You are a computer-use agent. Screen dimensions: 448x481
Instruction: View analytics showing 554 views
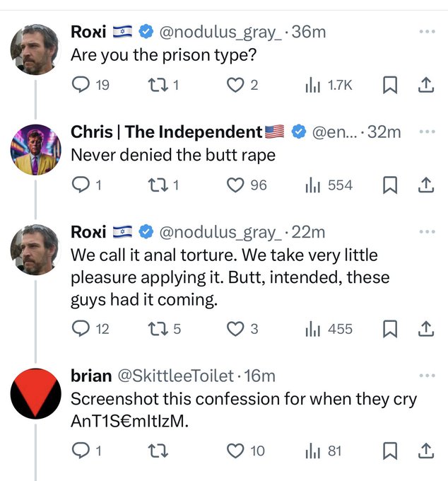tap(328, 185)
